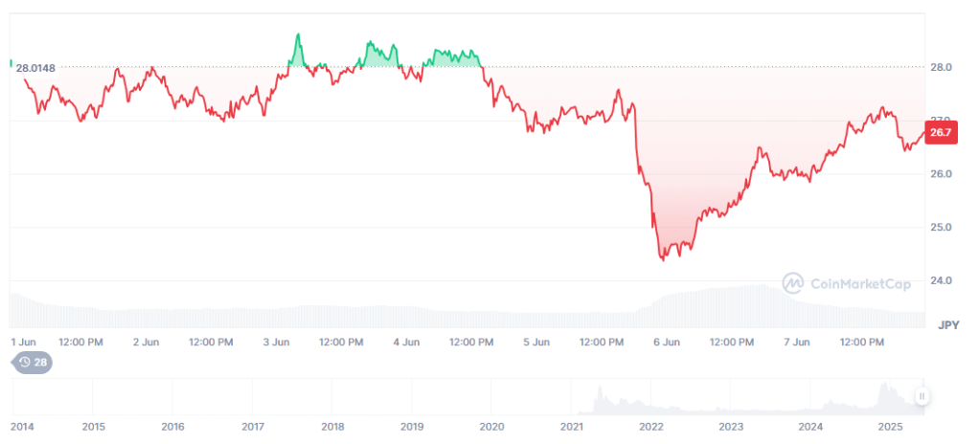Click the JPY currency label

[x=948, y=323]
